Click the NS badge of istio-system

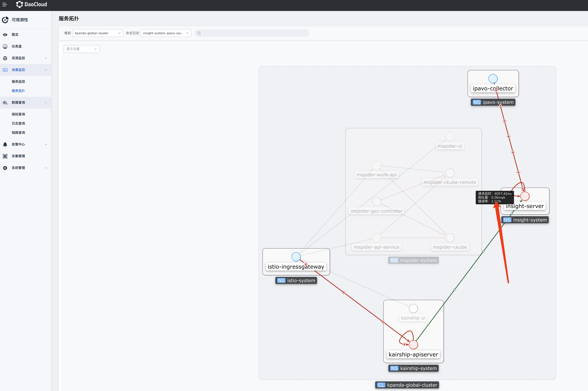pyautogui.click(x=281, y=280)
